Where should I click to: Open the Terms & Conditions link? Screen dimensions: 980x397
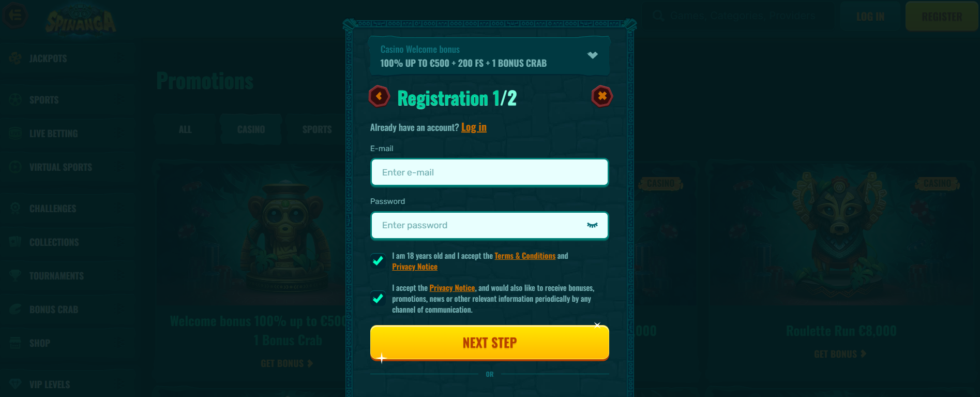click(525, 256)
